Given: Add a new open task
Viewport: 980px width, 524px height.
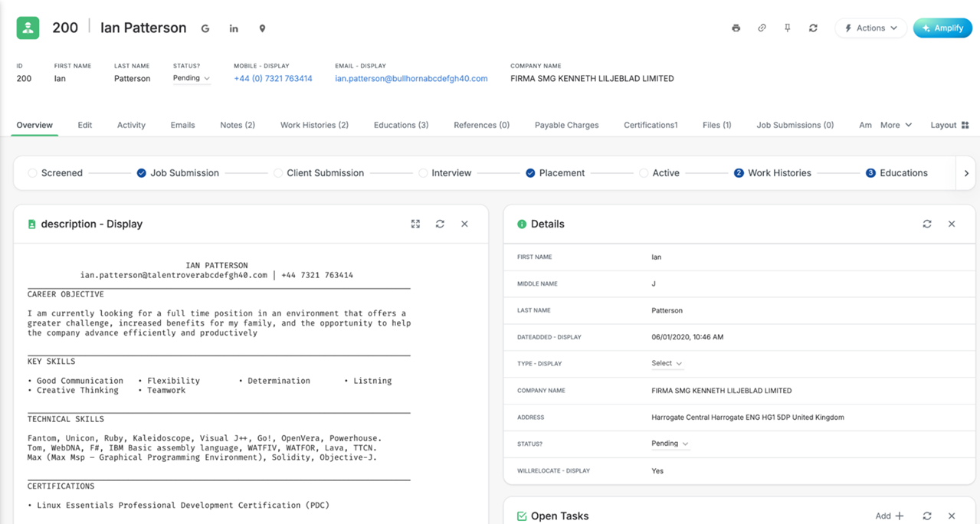Looking at the screenshot, I should [890, 516].
